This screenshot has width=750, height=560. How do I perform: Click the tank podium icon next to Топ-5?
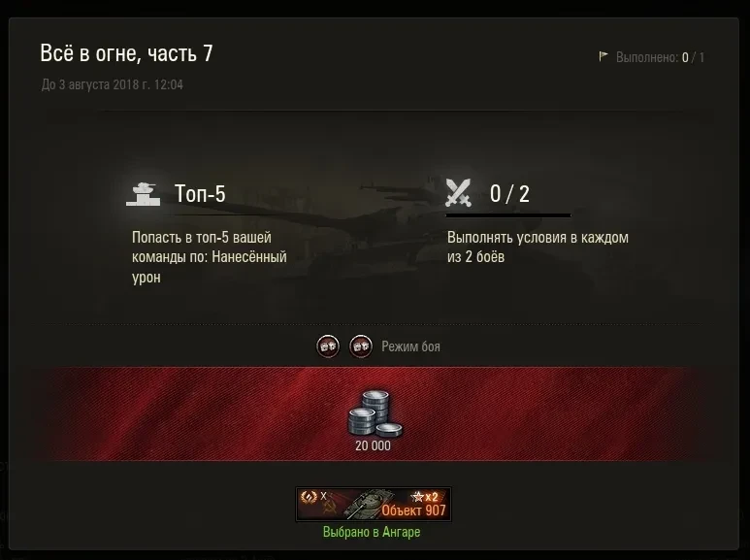click(143, 194)
